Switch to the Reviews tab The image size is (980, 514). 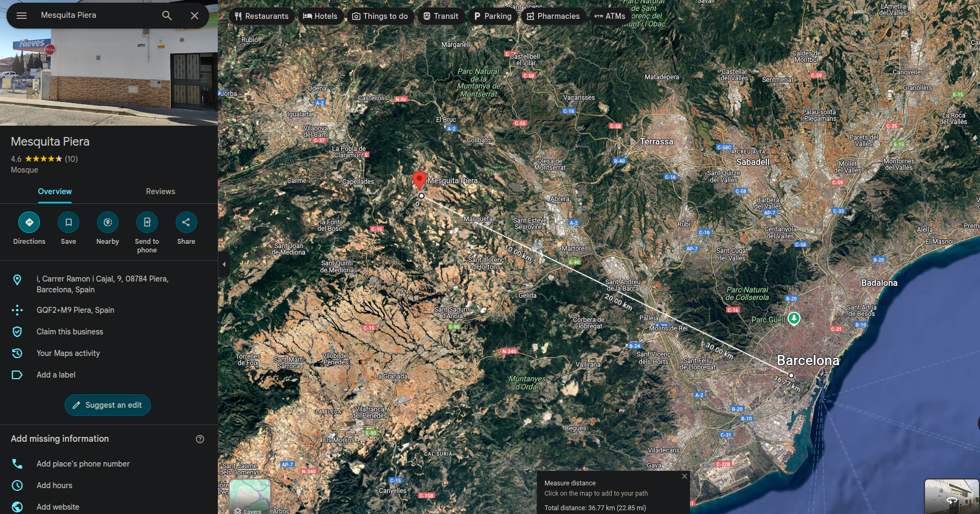coord(161,191)
